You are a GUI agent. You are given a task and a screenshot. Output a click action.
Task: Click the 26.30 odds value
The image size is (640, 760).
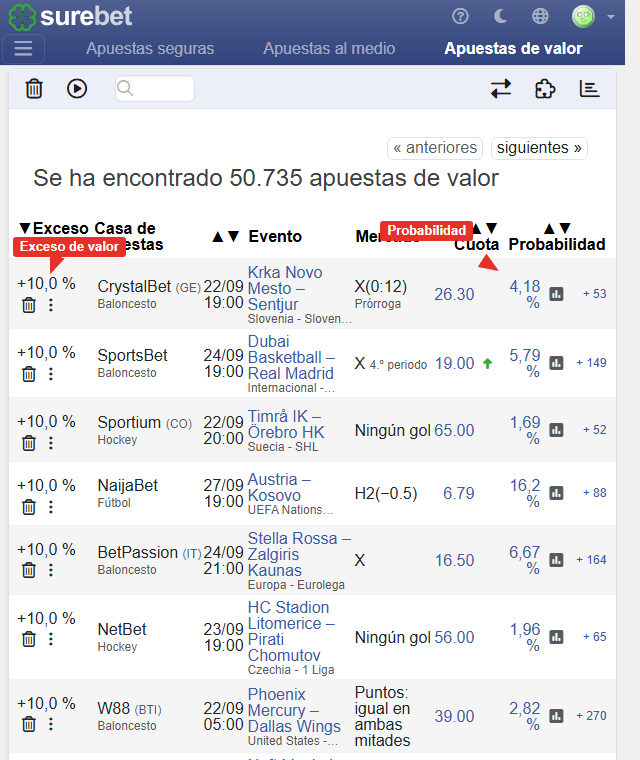[454, 294]
